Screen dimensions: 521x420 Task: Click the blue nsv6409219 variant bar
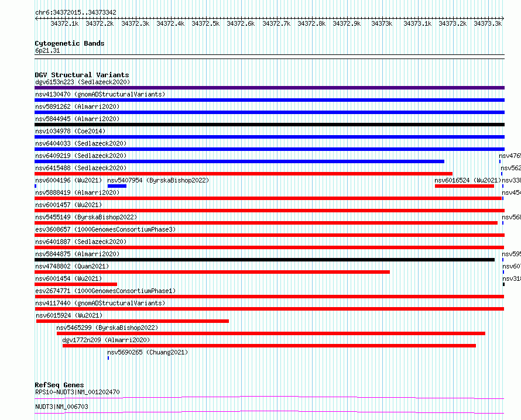[x=239, y=161]
